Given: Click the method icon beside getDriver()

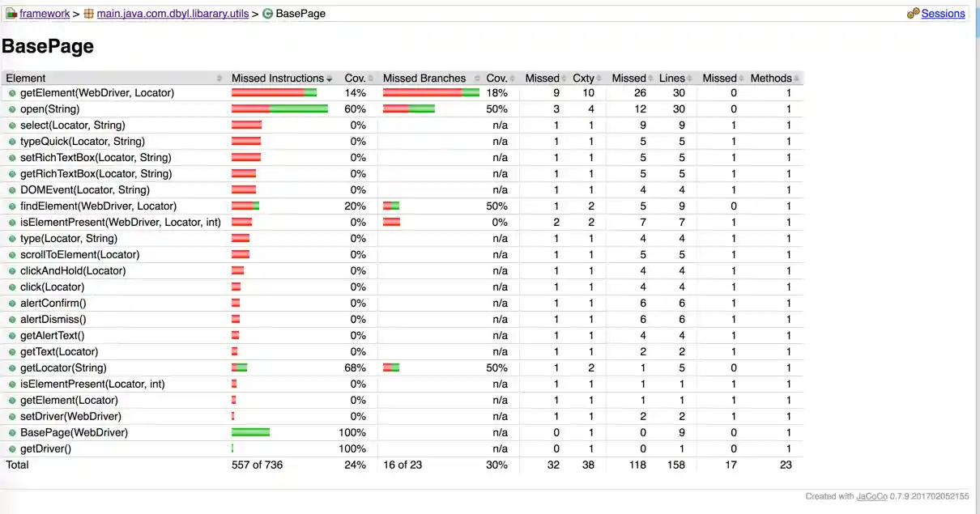Looking at the screenshot, I should click(x=12, y=449).
